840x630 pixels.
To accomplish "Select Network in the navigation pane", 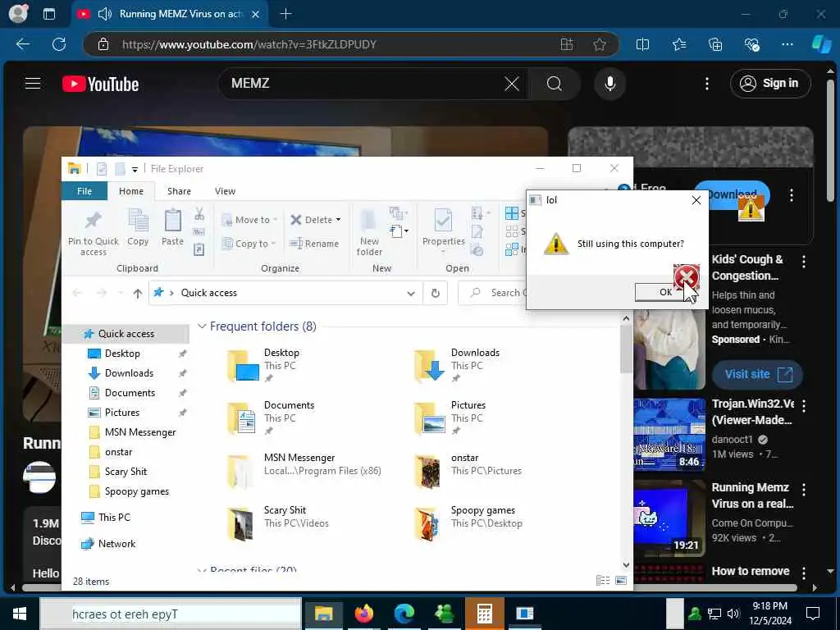I will coord(116,544).
